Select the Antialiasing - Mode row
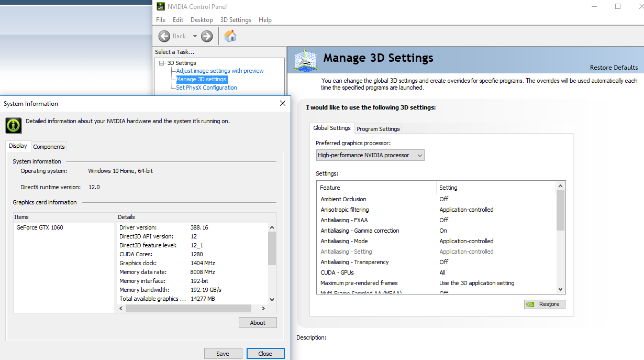The width and height of the screenshot is (644, 360). [x=437, y=241]
